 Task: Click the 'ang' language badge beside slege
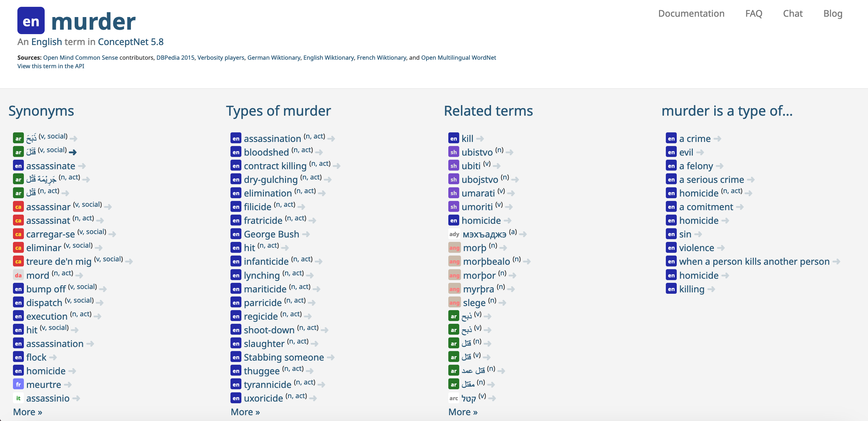coord(454,303)
